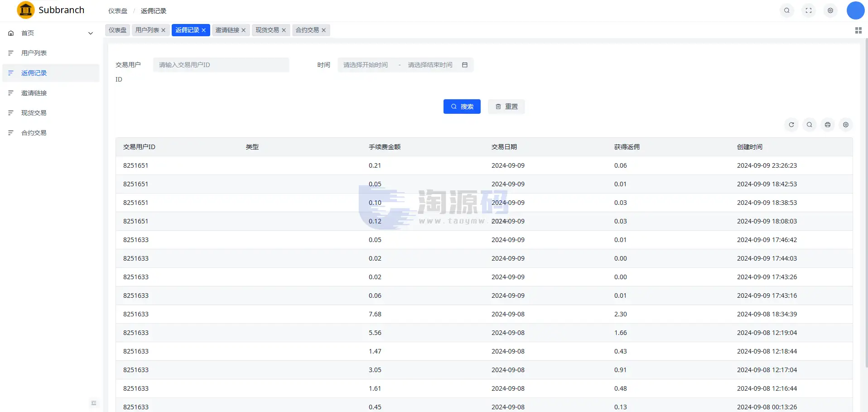
Task: Toggle fullscreen mode icon
Action: click(809, 10)
